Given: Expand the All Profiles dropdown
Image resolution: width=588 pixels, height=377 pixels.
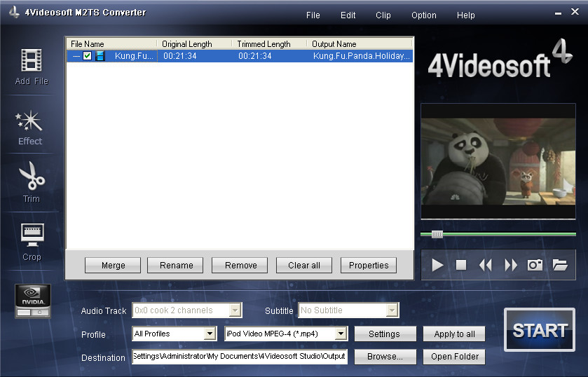Looking at the screenshot, I should [x=210, y=334].
